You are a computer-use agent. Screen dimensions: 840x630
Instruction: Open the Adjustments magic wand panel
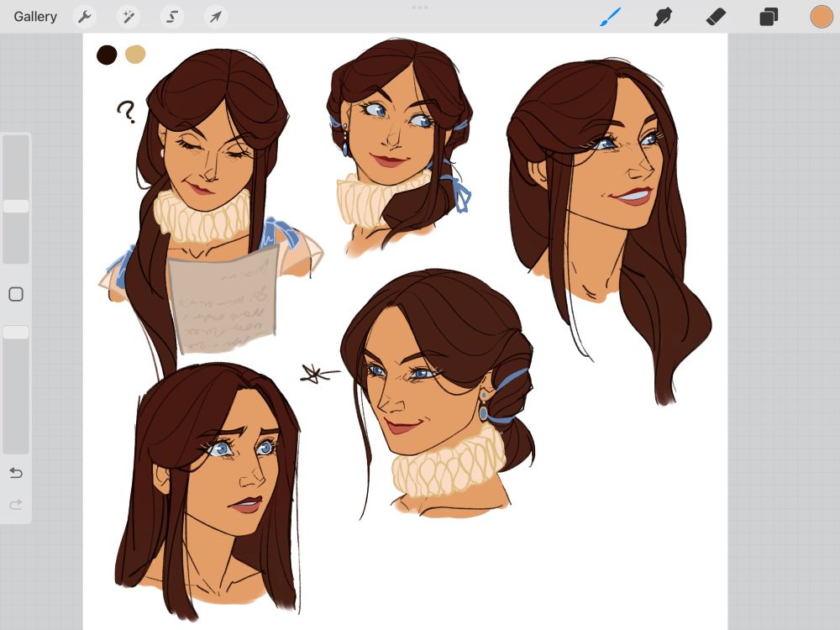coord(128,17)
